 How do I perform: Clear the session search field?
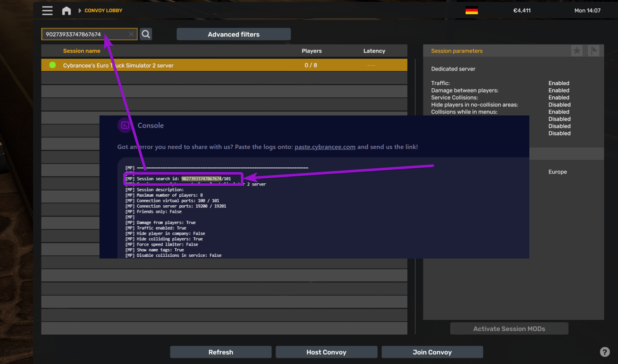pos(131,34)
